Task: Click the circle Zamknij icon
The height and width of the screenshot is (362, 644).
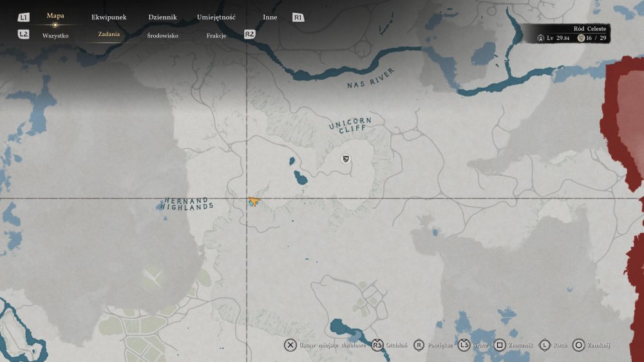Action: pyautogui.click(x=578, y=345)
